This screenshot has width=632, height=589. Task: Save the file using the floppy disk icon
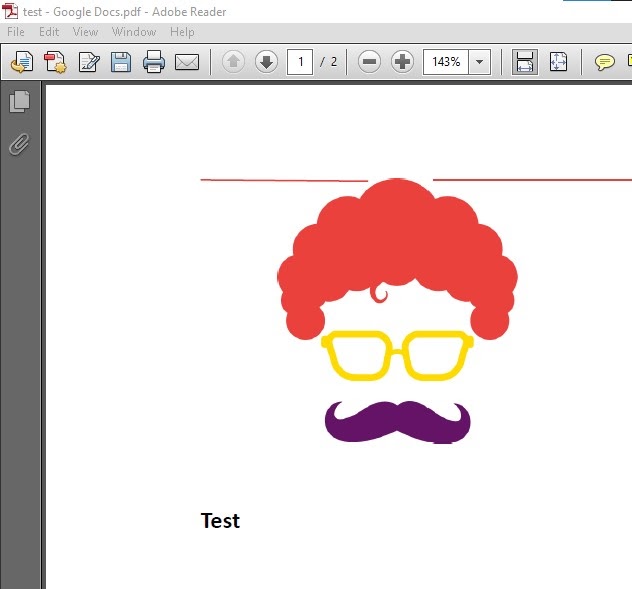121,62
